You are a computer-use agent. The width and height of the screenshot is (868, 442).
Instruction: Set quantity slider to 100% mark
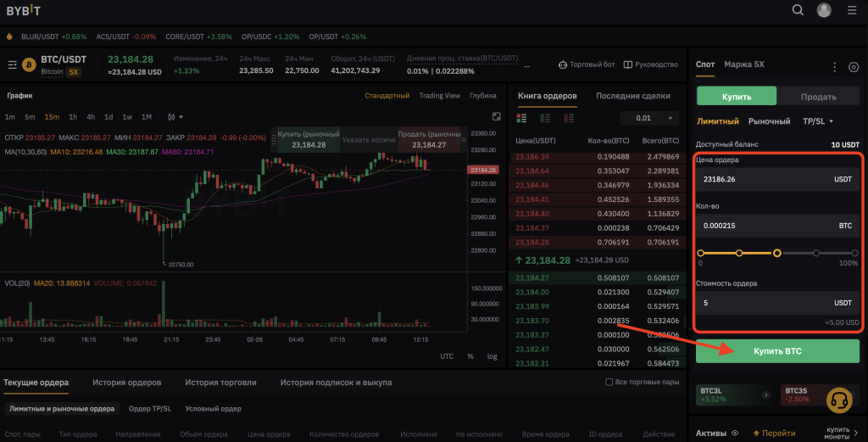click(x=854, y=253)
